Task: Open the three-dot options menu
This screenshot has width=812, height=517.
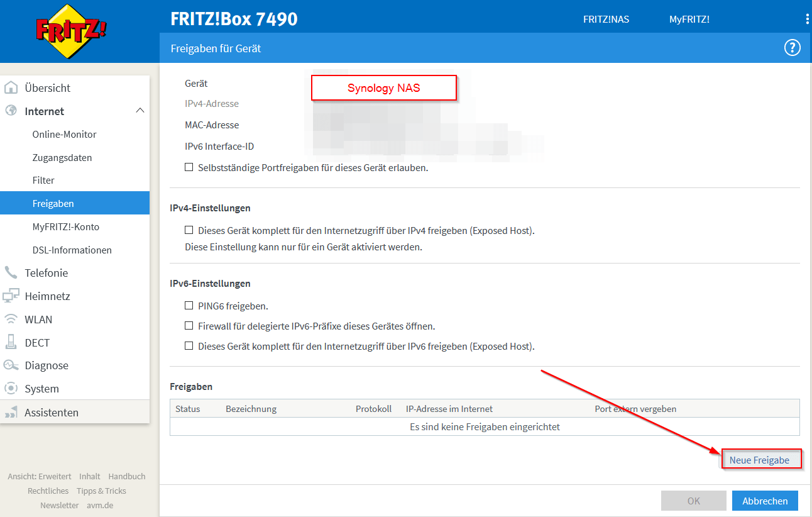Action: [x=807, y=19]
